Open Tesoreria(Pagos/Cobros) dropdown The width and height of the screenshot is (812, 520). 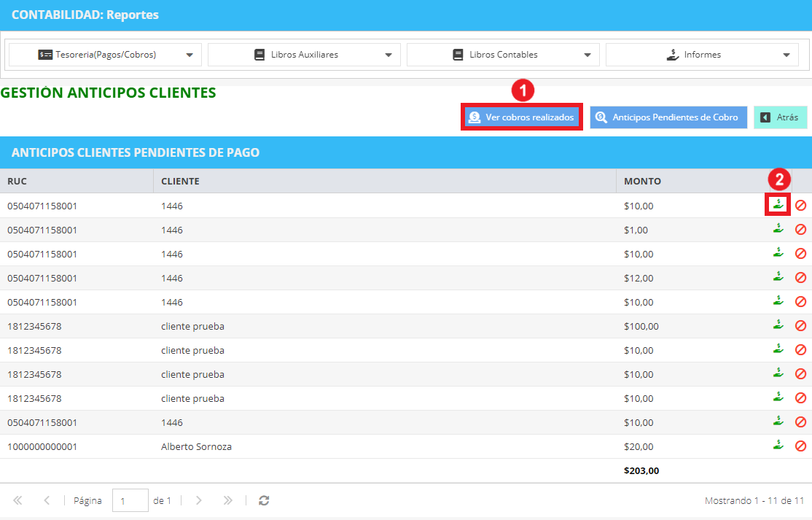(x=105, y=55)
